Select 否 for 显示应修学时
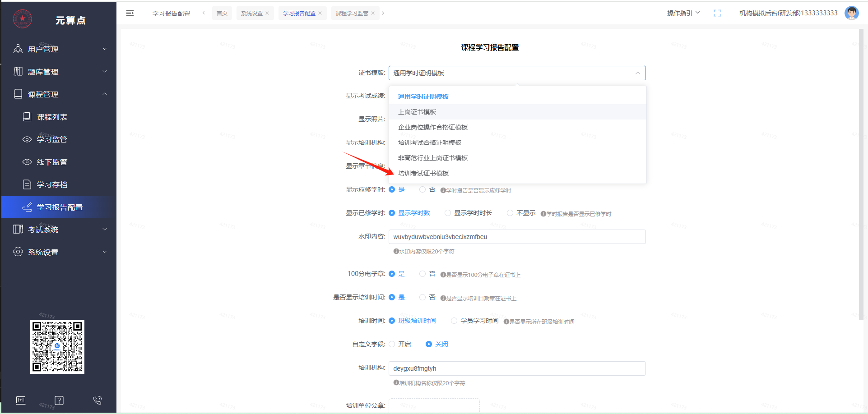 (422, 189)
